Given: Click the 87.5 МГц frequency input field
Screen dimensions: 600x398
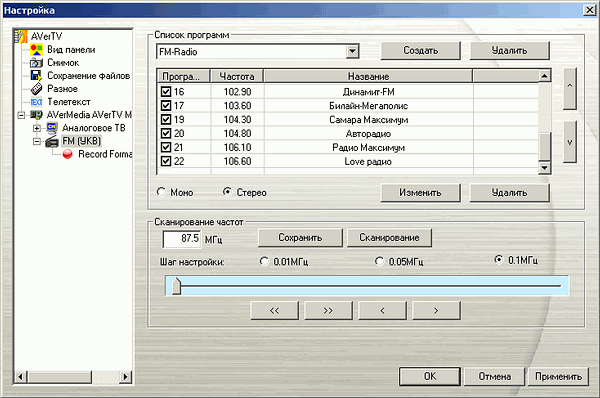Looking at the screenshot, I should [182, 239].
